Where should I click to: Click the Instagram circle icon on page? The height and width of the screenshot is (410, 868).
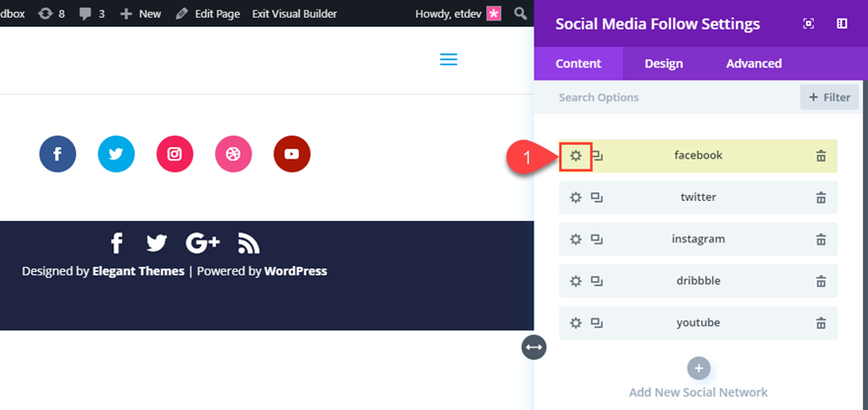175,154
